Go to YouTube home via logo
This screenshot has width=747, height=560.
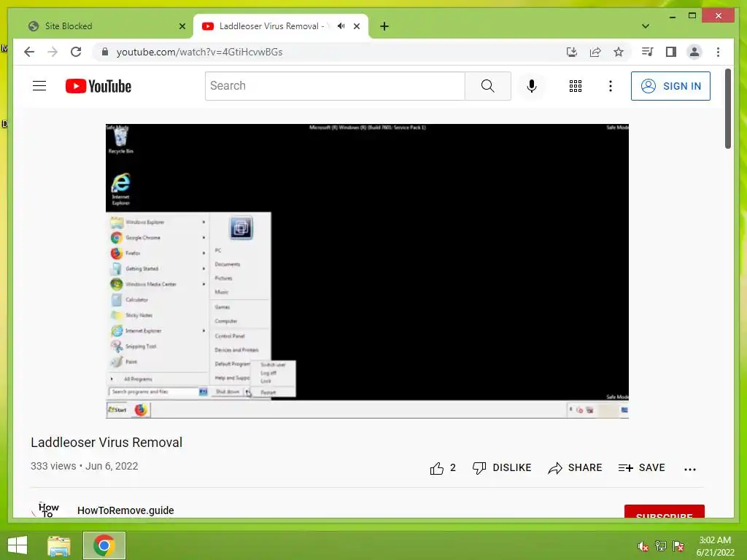(x=98, y=86)
